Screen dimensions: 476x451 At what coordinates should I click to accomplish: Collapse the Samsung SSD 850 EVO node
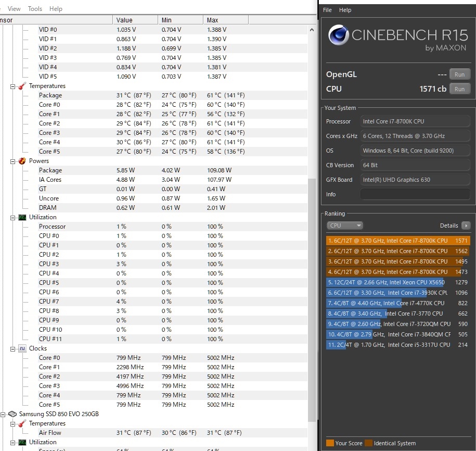tap(3, 415)
